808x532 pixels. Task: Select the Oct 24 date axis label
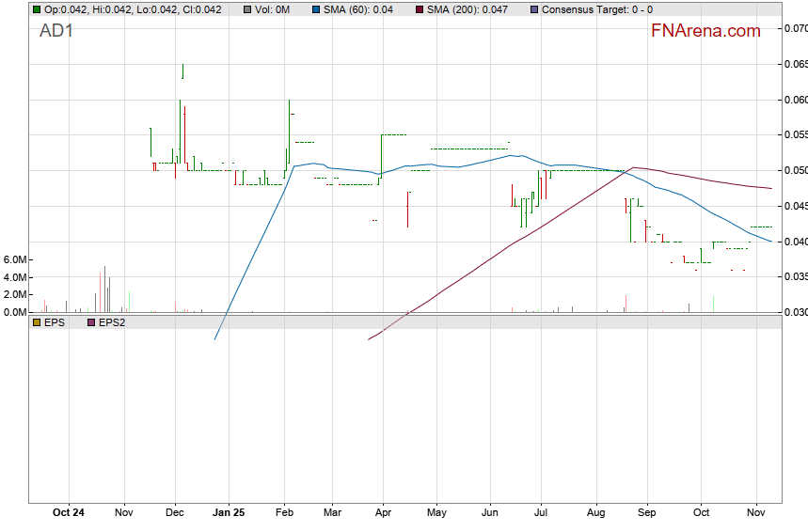click(x=69, y=513)
